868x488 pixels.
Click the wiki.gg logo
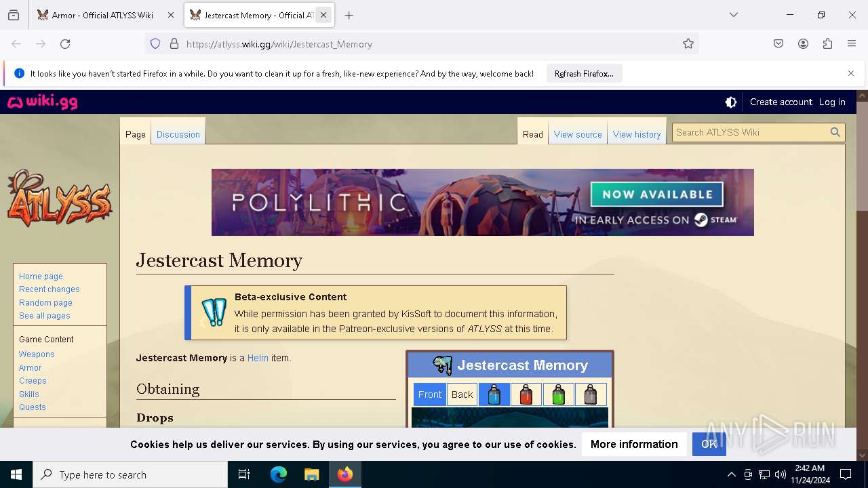(x=42, y=102)
